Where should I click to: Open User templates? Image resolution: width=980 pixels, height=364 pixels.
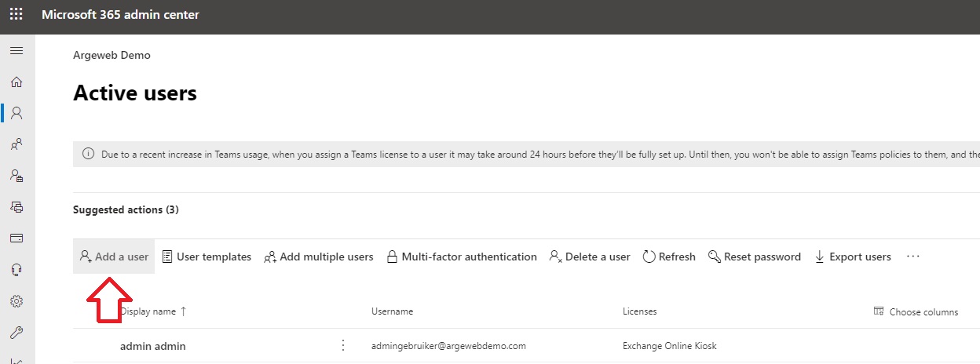pyautogui.click(x=207, y=257)
